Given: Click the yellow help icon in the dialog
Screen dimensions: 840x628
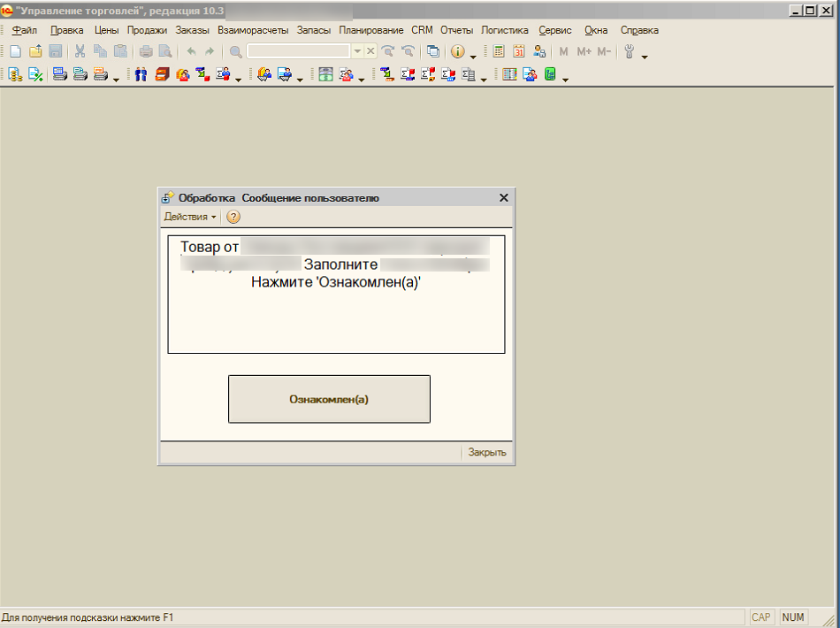Looking at the screenshot, I should pyautogui.click(x=233, y=217).
